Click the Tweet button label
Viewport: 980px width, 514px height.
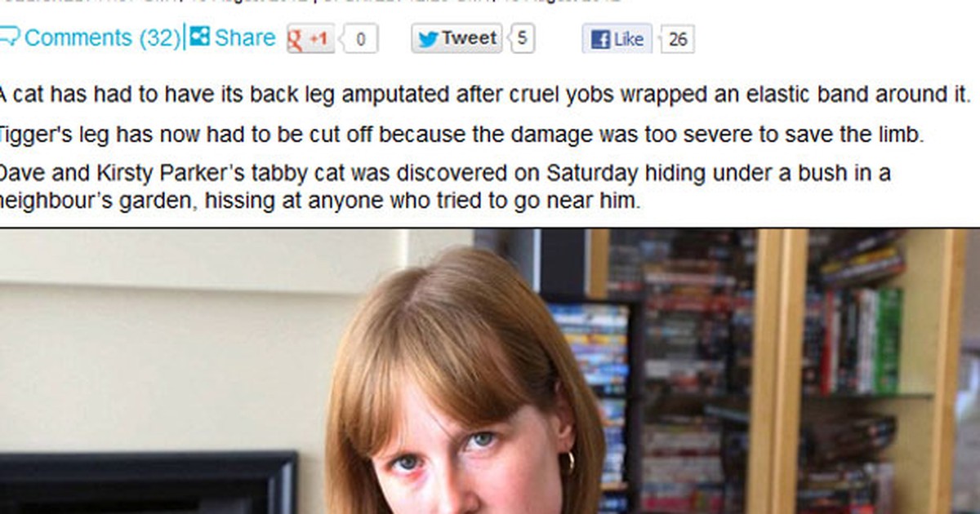(469, 38)
